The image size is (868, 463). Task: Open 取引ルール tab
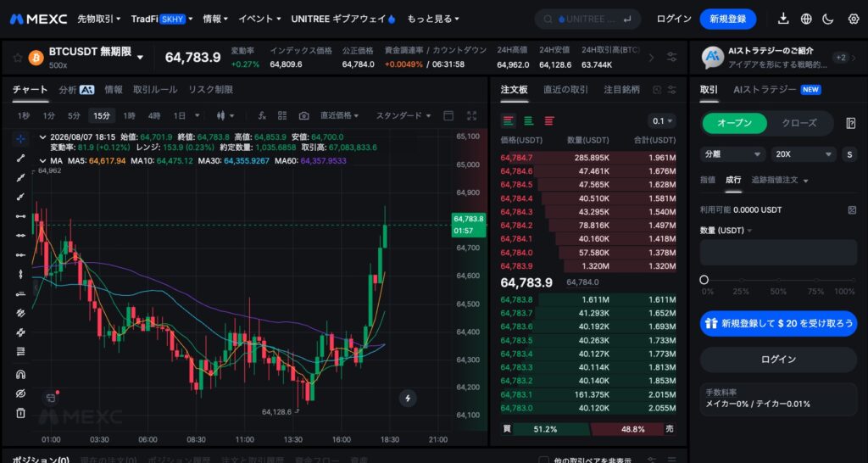(x=155, y=90)
